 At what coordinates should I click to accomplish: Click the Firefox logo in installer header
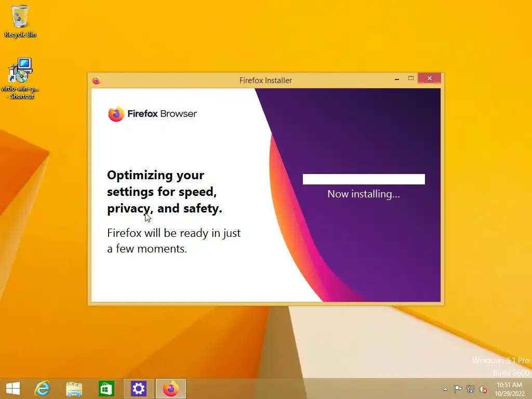[x=116, y=114]
